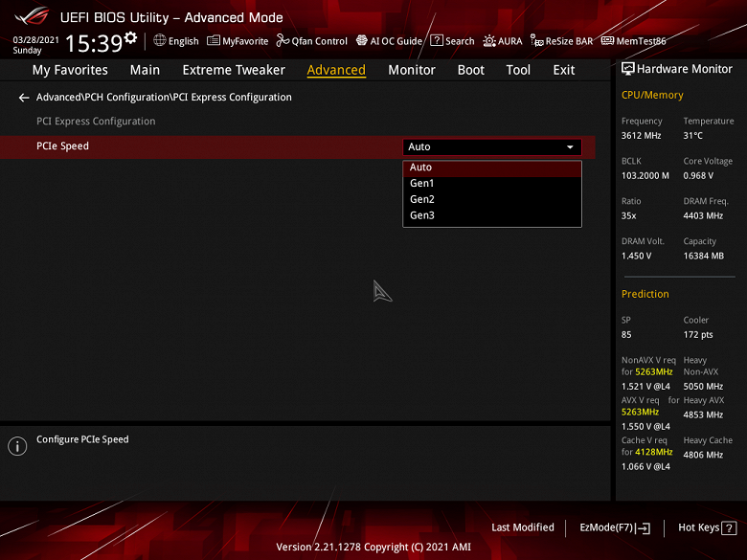Click the 35x ratio value

pyautogui.click(x=628, y=215)
